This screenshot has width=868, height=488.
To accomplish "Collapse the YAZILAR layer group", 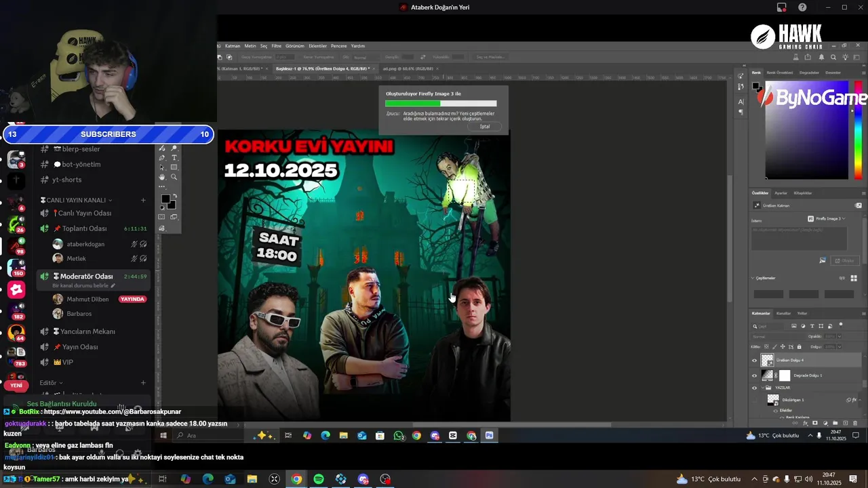I will [x=763, y=388].
